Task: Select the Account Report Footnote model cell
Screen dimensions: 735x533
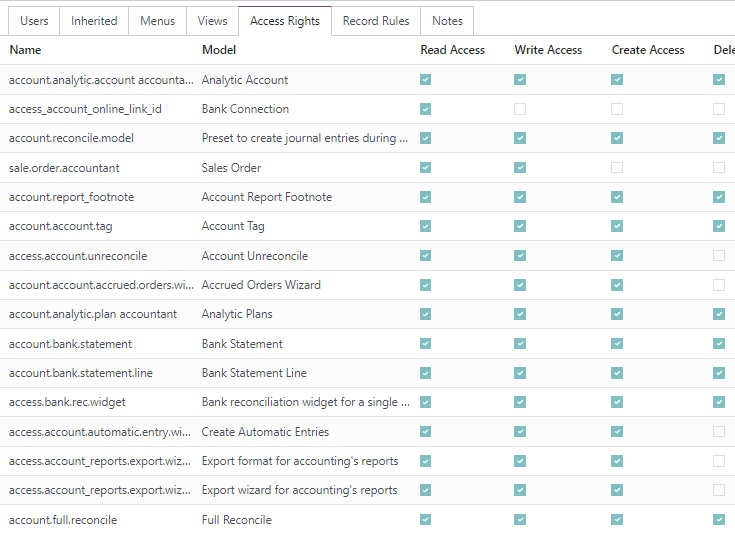Action: pos(267,197)
